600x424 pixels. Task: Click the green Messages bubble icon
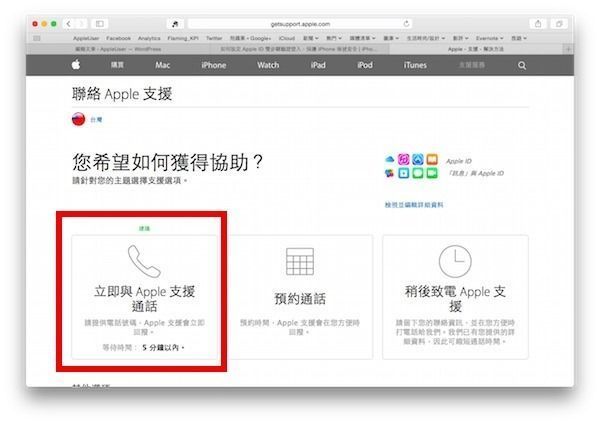point(417,173)
